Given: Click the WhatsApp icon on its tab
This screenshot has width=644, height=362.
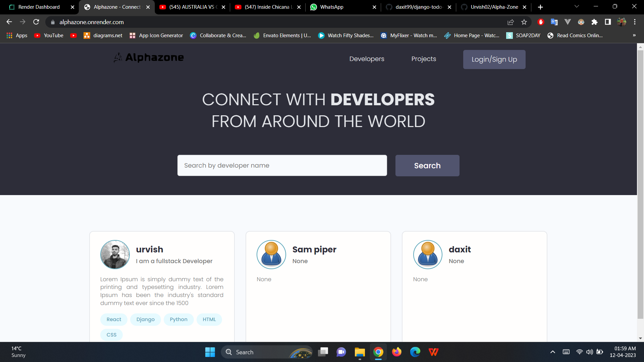Looking at the screenshot, I should click(313, 7).
